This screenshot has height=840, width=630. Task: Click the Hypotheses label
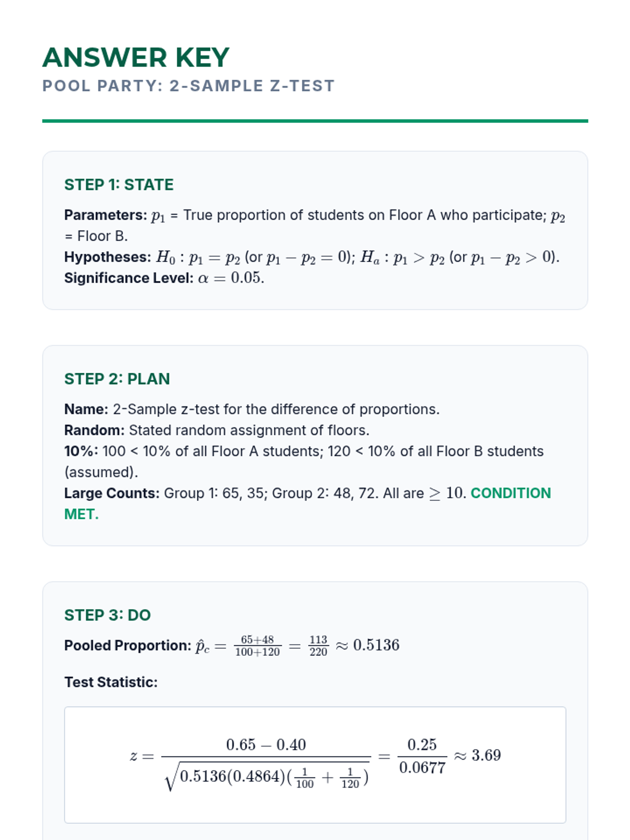pyautogui.click(x=108, y=257)
